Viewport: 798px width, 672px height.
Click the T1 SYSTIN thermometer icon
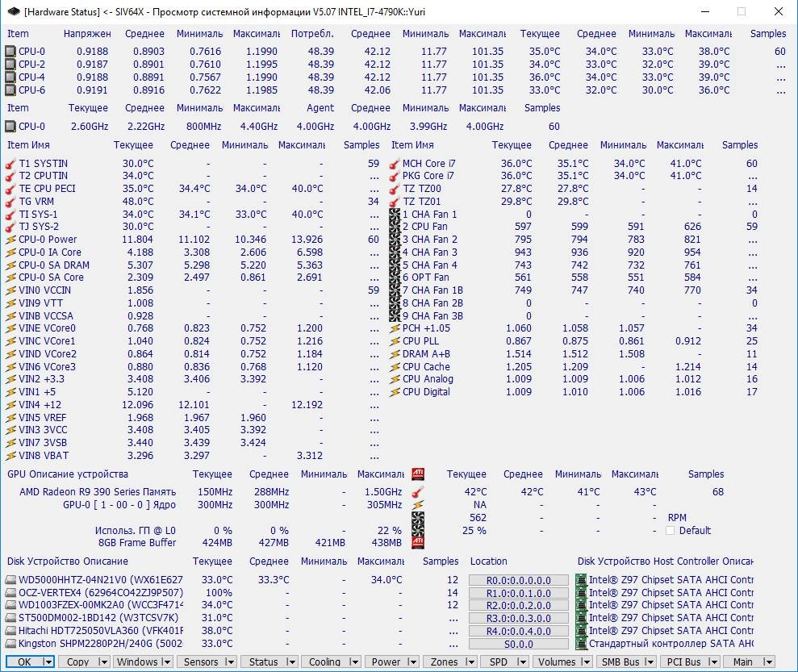[10, 164]
